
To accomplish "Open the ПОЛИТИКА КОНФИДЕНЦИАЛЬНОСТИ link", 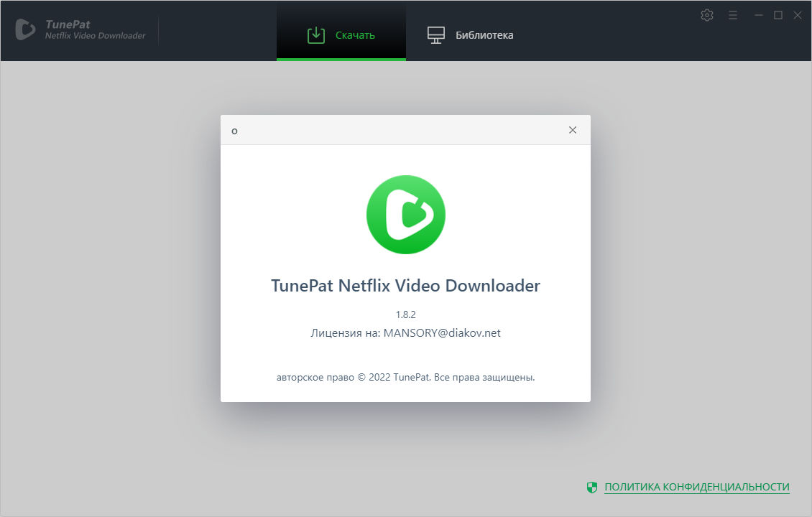I will pos(696,487).
